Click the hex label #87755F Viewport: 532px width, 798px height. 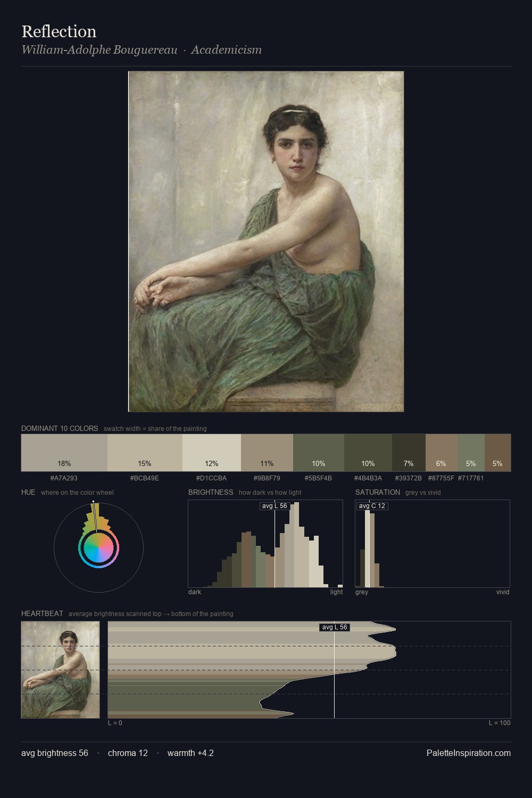click(x=441, y=478)
